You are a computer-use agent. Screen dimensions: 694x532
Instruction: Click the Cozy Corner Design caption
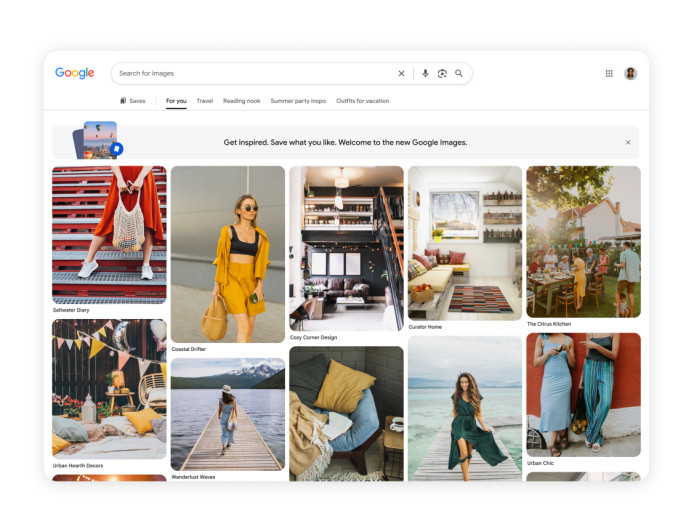pos(314,337)
